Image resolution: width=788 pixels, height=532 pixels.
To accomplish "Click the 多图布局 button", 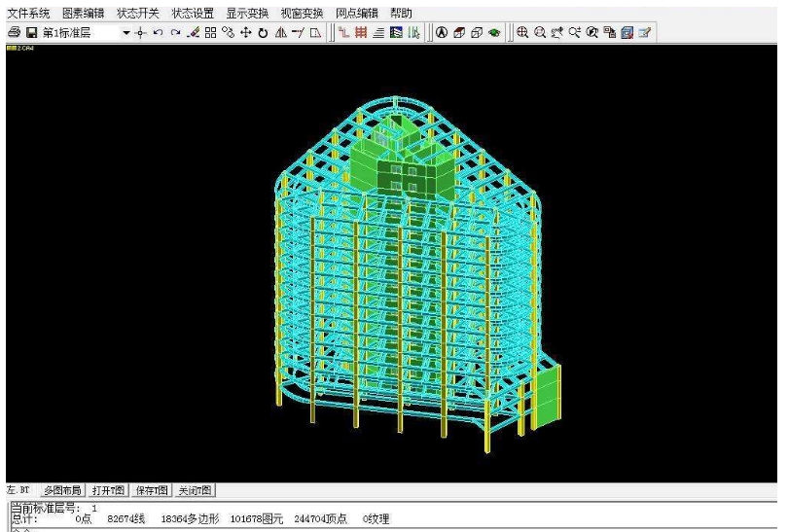I will coord(63,490).
